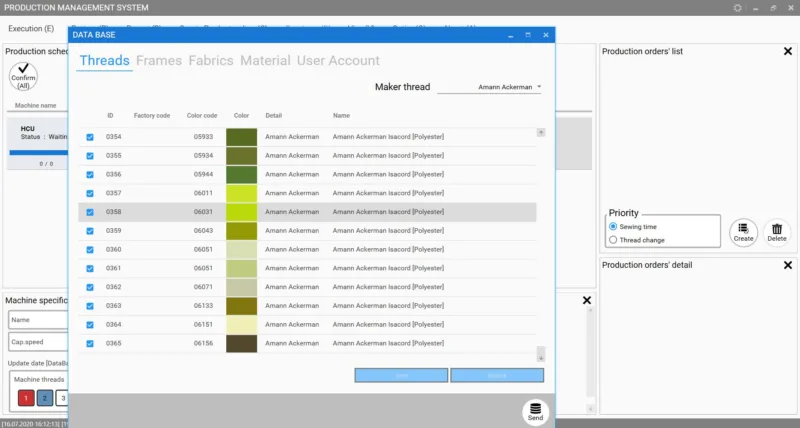
Task: Click the Delete trash icon
Action: tap(777, 233)
